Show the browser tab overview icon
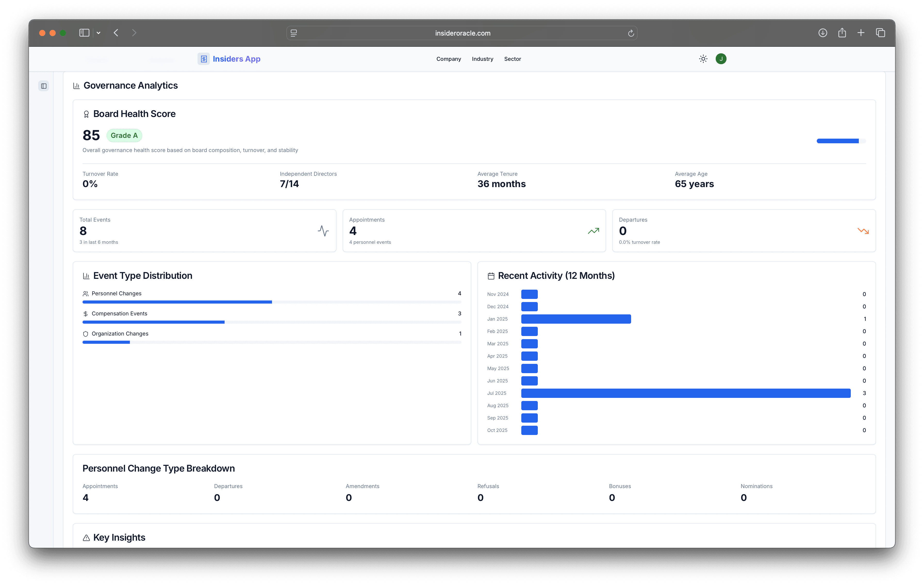The image size is (924, 586). [x=880, y=33]
